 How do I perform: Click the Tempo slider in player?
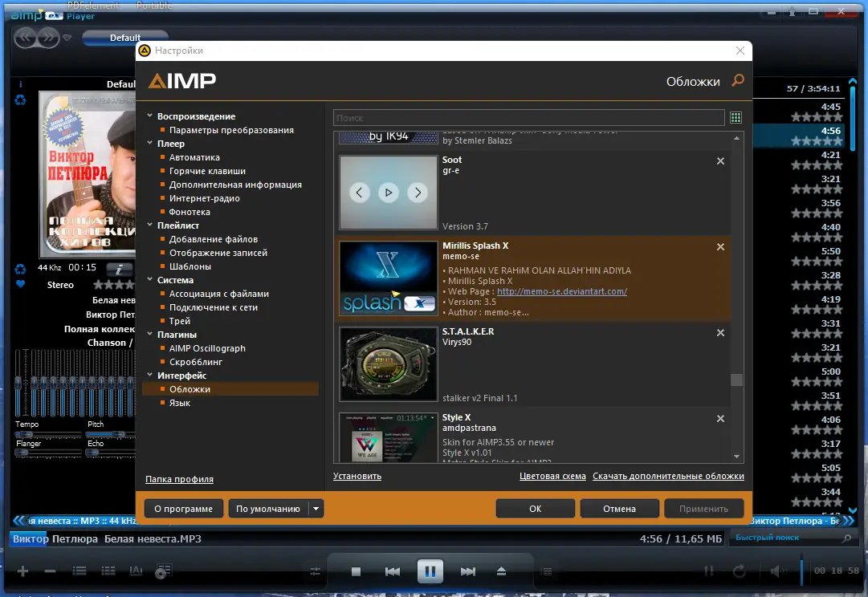47,434
